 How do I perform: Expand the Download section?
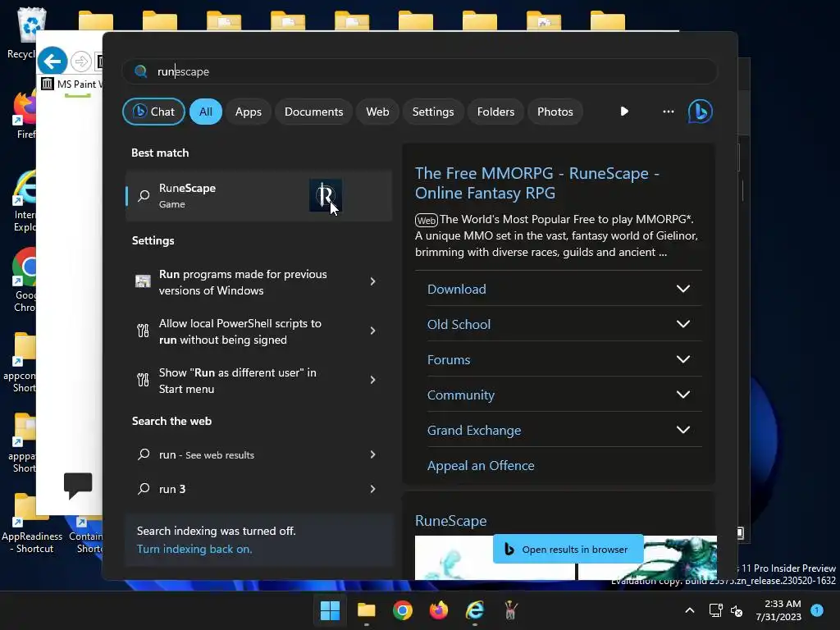coord(683,289)
